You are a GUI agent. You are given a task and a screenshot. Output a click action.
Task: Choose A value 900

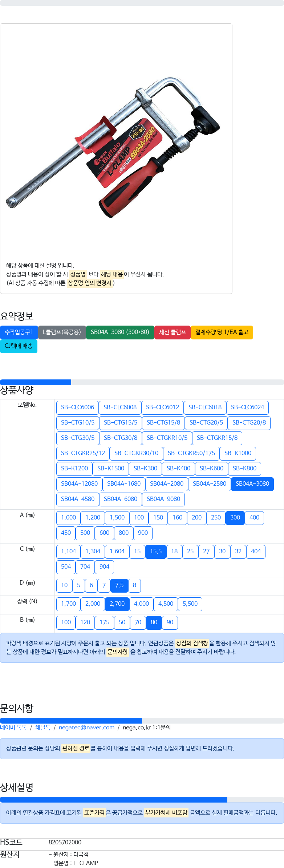tap(143, 533)
